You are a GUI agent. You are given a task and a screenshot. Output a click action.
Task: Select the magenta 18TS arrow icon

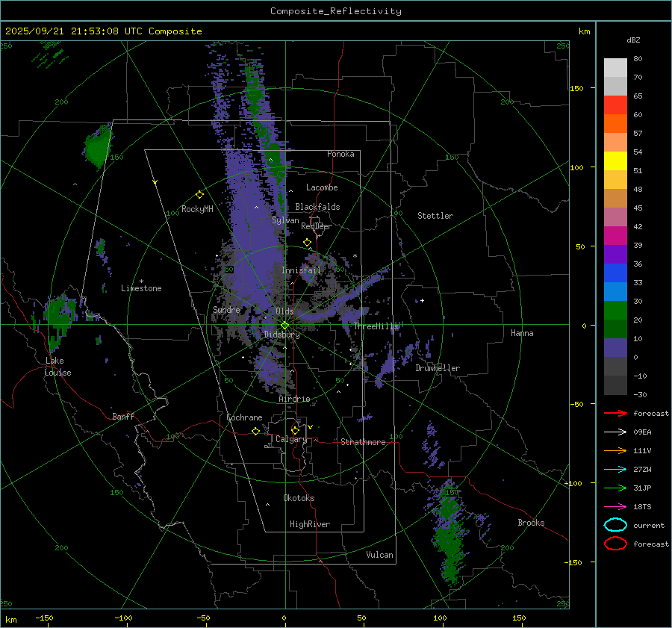pyautogui.click(x=615, y=506)
